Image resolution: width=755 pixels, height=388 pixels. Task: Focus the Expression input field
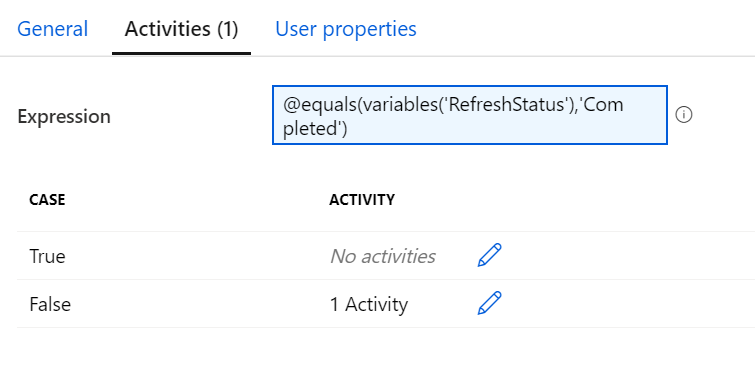click(x=470, y=115)
